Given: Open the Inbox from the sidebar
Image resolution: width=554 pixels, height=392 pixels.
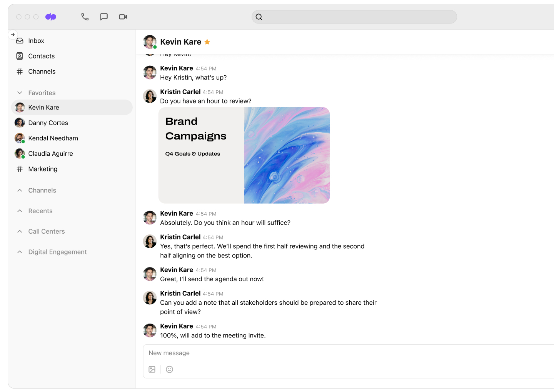Looking at the screenshot, I should coord(36,40).
